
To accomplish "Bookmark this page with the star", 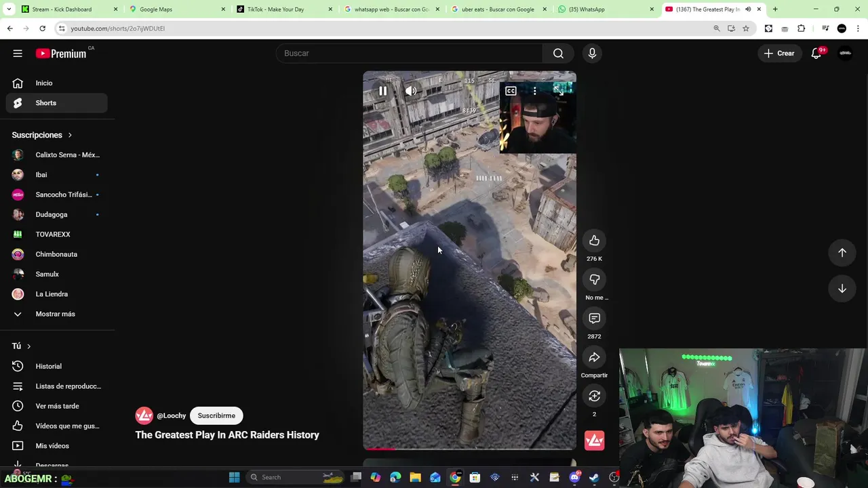I will pos(746,28).
